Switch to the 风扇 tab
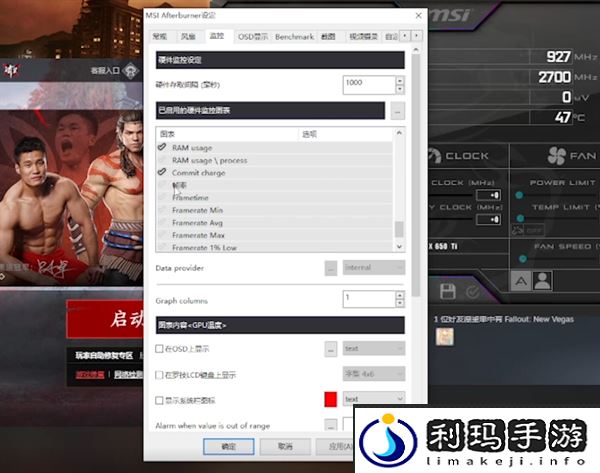Viewport: 600px width, 473px height. 188,36
